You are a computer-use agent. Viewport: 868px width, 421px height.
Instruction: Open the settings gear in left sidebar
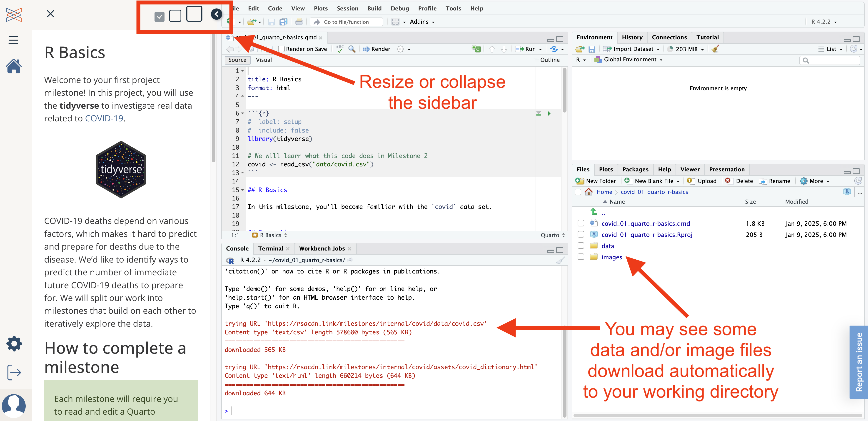pos(14,343)
